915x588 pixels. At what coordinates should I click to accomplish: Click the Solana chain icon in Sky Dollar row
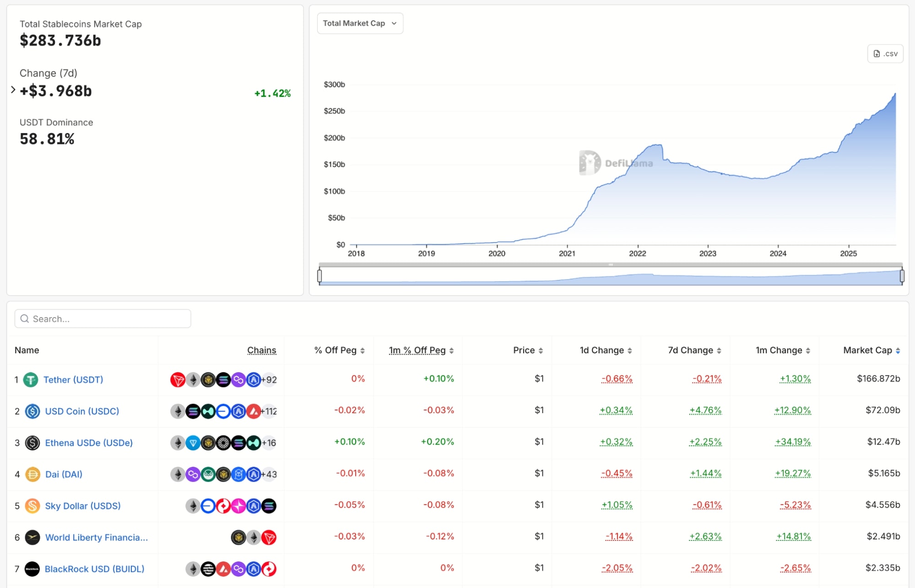coord(269,506)
